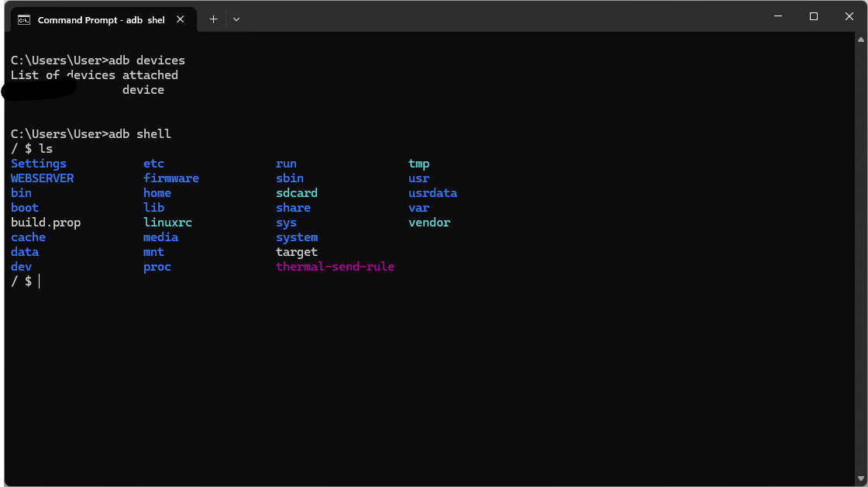Close the Command Prompt - adb shell tab

click(181, 19)
